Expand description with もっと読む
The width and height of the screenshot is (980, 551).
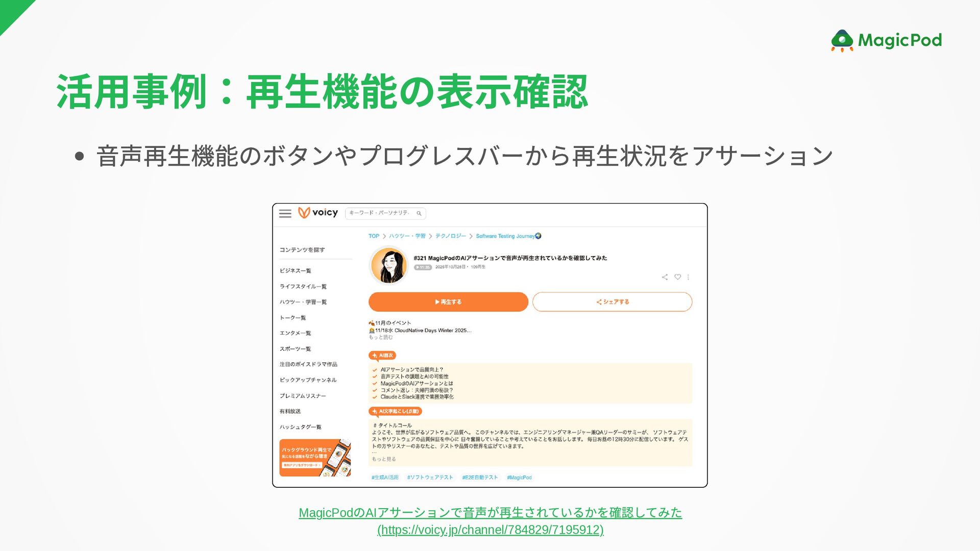tap(381, 337)
